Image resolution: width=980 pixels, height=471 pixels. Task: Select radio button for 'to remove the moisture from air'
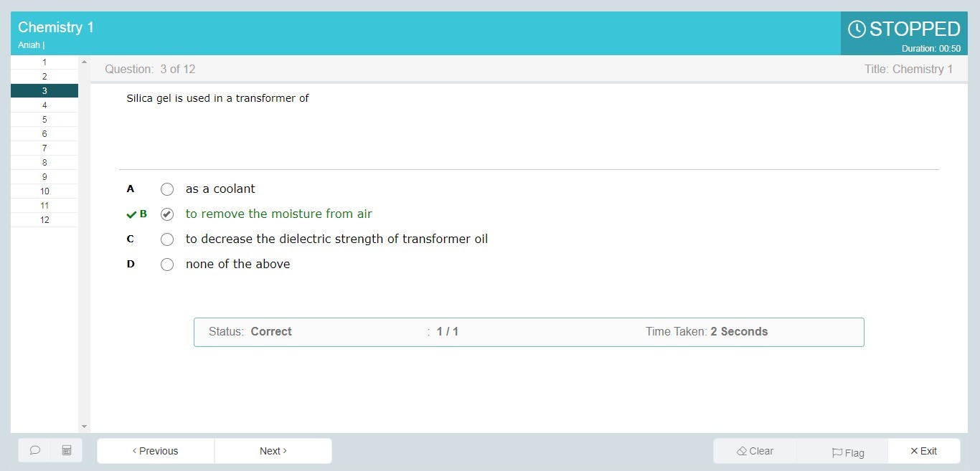tap(167, 214)
